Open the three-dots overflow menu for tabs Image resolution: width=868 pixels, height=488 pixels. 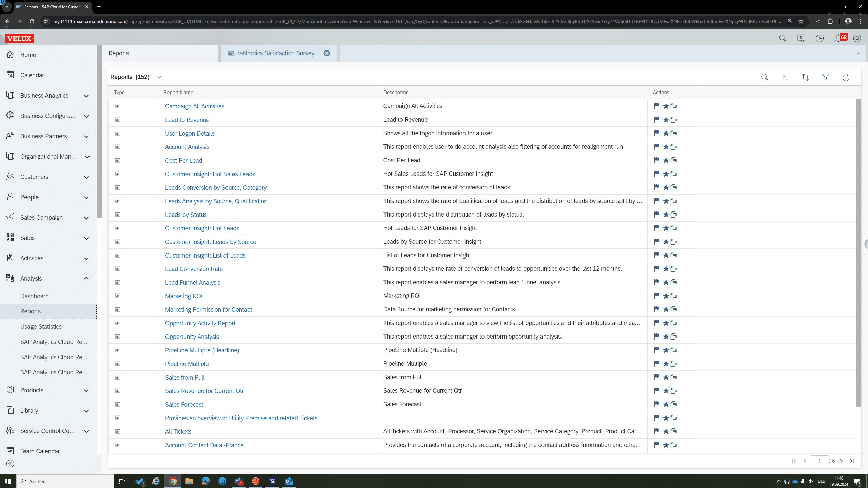click(x=858, y=54)
